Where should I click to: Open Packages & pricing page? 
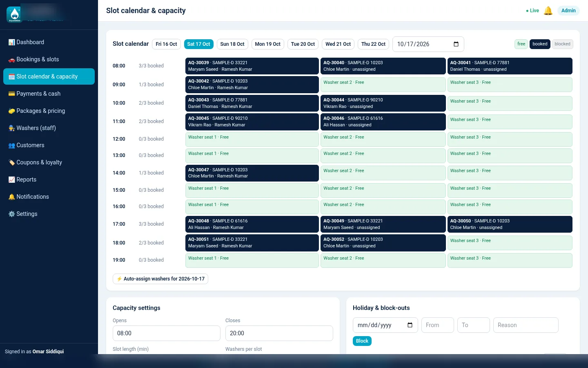(x=49, y=111)
